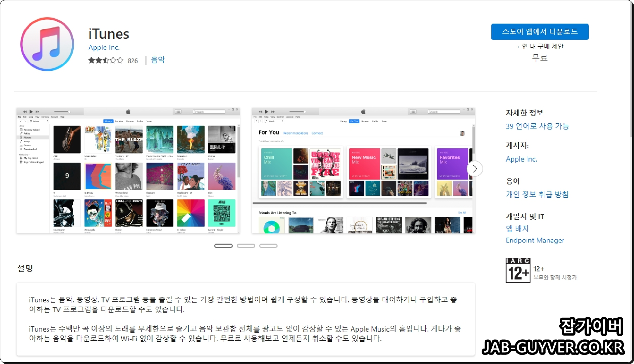The image size is (634, 364).
Task: Click the star rating with 826 reviews
Action: click(113, 60)
